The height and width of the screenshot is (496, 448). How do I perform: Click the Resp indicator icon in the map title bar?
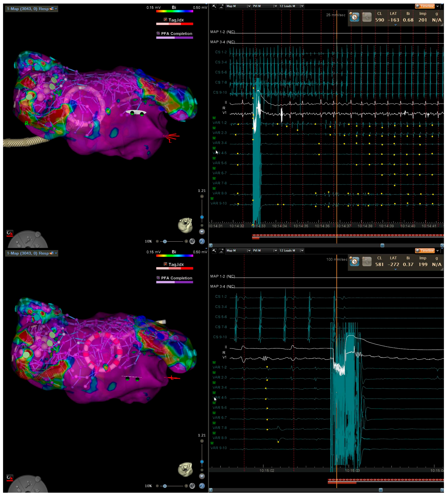51,8
